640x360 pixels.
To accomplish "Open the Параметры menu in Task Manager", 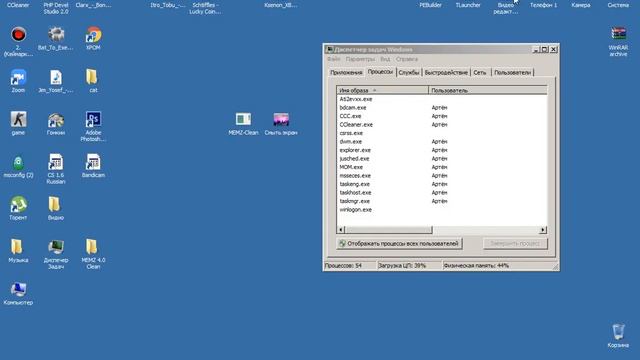I will [x=360, y=59].
